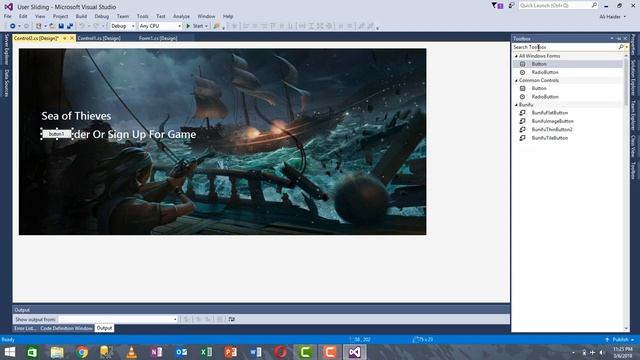Switch to the Error List tab
This screenshot has width=640, height=360.
tap(25, 328)
